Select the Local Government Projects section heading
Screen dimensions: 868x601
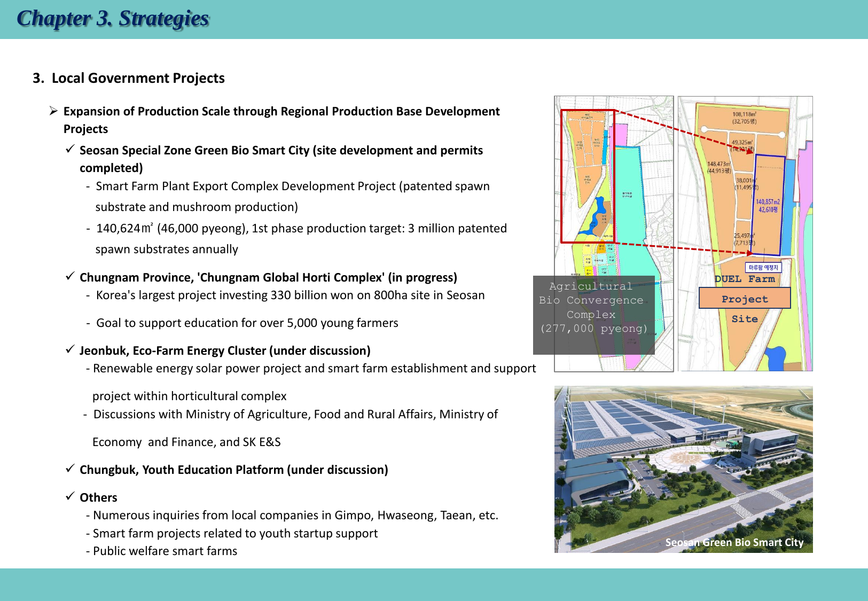129,78
